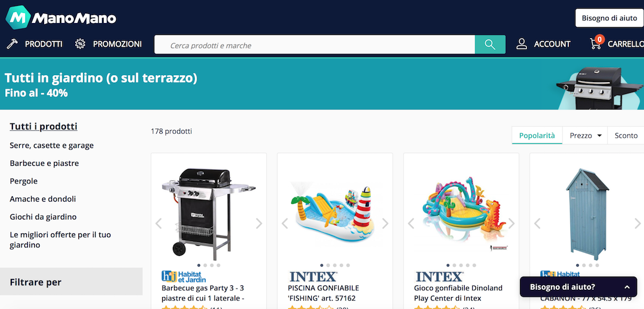
Task: Show next image of Dinoland Play Center
Action: pos(511,223)
